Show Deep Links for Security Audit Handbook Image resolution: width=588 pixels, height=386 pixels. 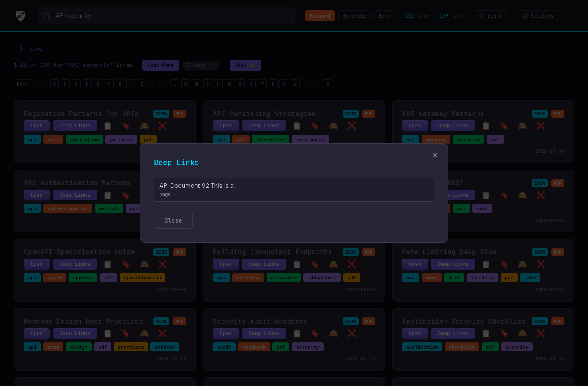pos(264,333)
